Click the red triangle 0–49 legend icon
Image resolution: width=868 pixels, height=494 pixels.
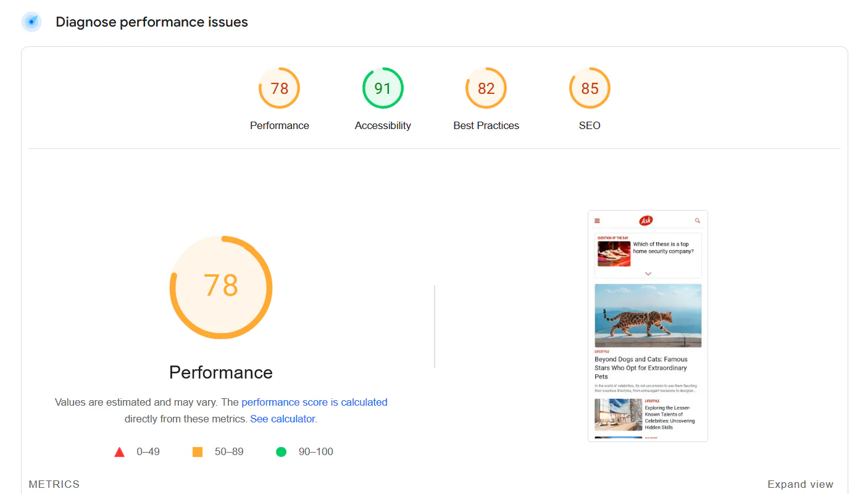120,452
